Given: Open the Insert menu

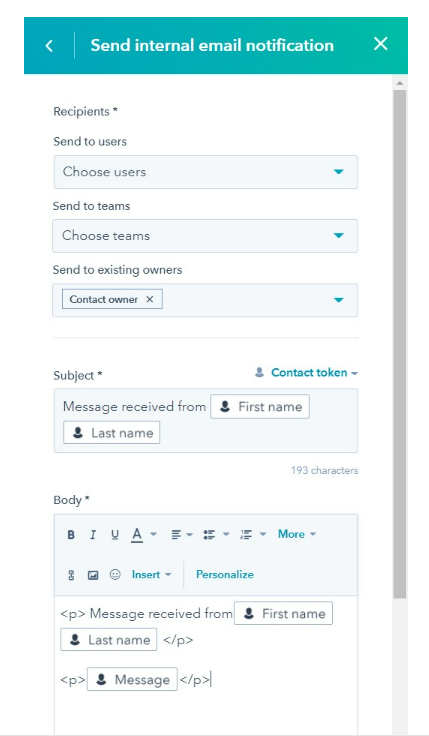Looking at the screenshot, I should [151, 575].
